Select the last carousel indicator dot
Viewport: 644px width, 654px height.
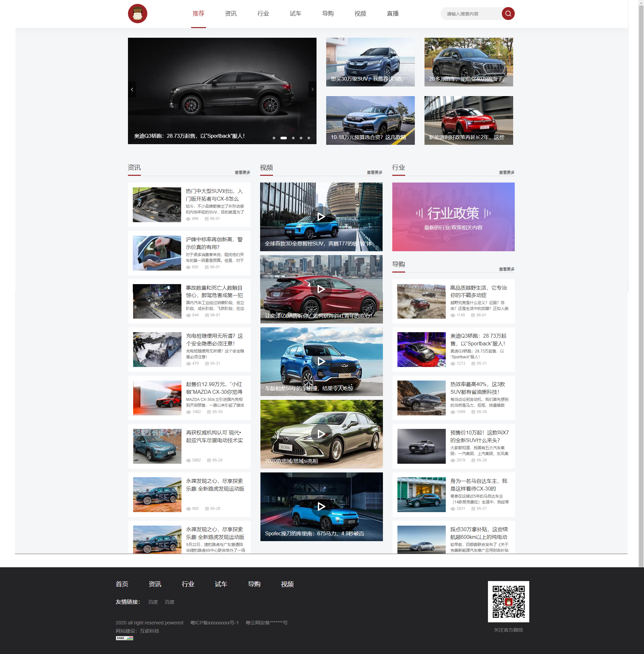tap(308, 138)
